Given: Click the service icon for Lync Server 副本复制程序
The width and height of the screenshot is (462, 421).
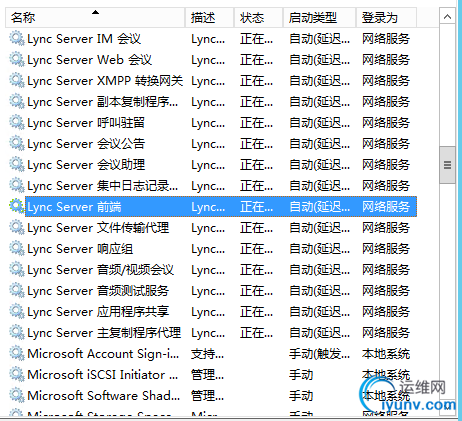Looking at the screenshot, I should [17, 101].
